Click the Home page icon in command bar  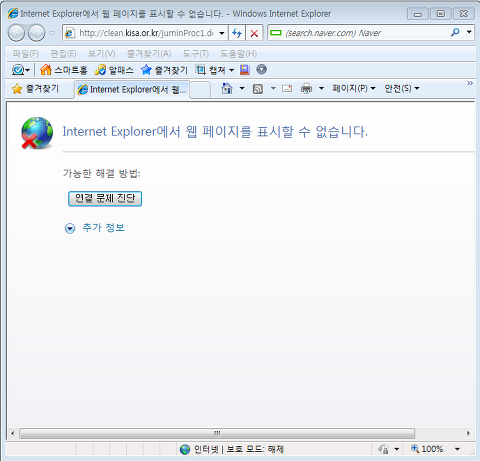click(x=227, y=88)
